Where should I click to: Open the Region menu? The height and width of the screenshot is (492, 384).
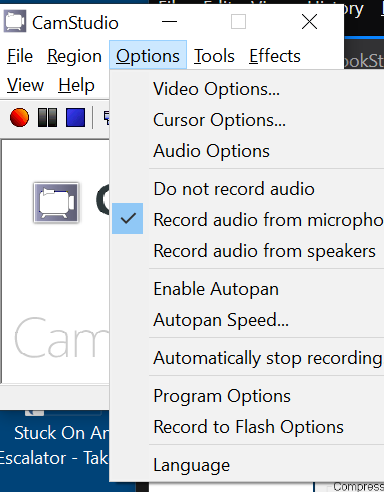pyautogui.click(x=74, y=56)
